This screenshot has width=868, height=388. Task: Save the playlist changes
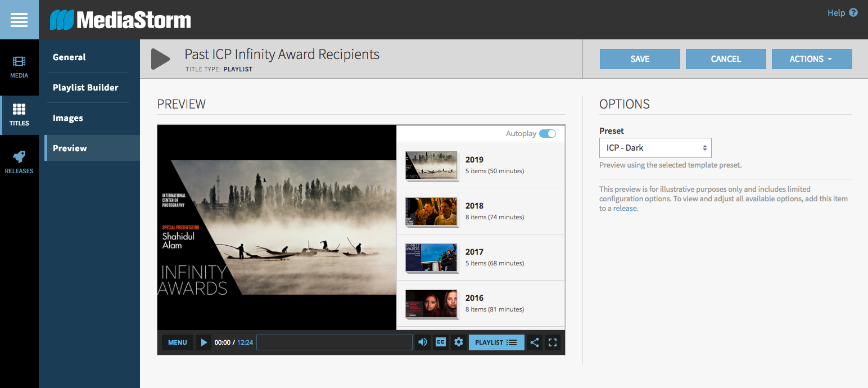point(640,59)
